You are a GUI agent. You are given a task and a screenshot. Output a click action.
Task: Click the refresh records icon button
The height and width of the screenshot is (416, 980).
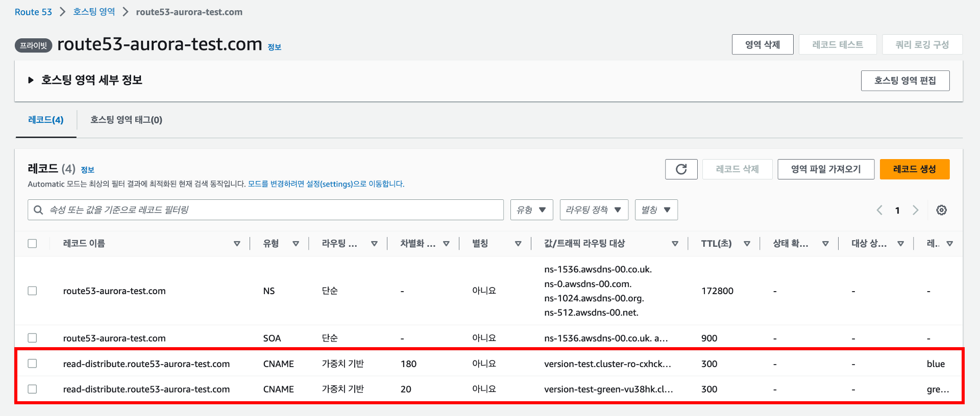pyautogui.click(x=681, y=169)
